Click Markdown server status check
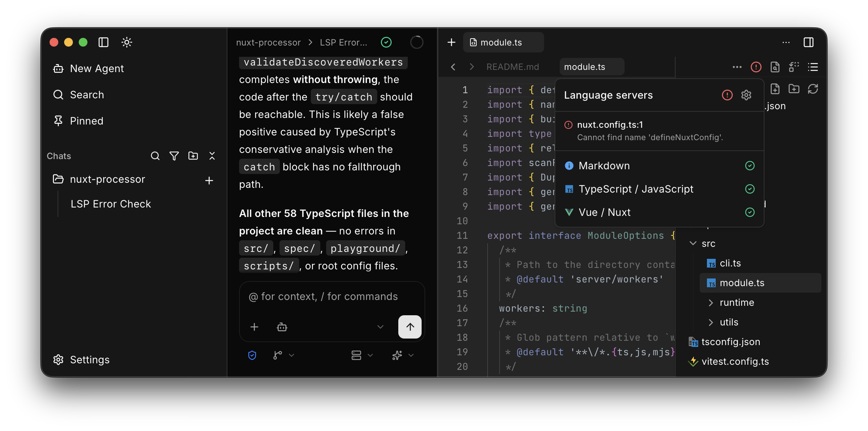 (x=750, y=166)
